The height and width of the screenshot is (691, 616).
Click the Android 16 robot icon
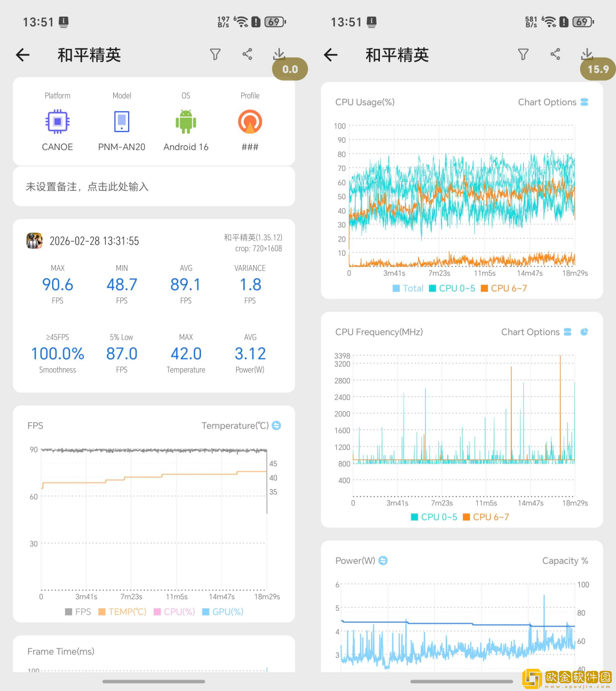point(185,122)
